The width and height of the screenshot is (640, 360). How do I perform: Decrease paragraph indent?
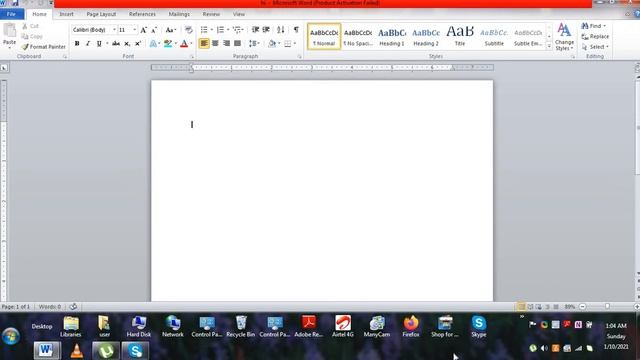(x=256, y=30)
